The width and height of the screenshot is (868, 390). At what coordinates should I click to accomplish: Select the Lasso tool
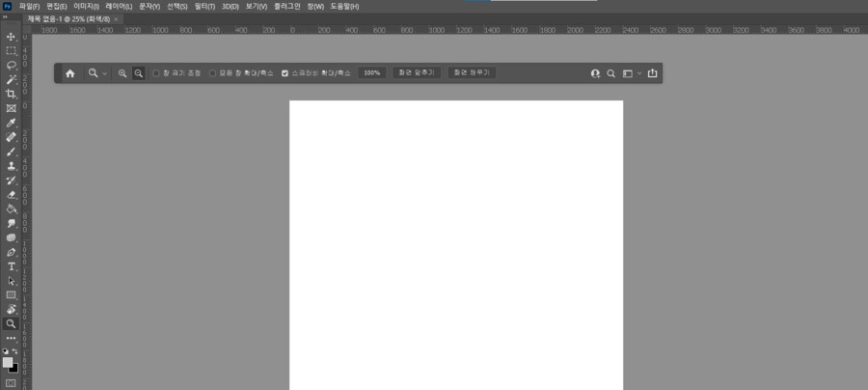pyautogui.click(x=11, y=66)
